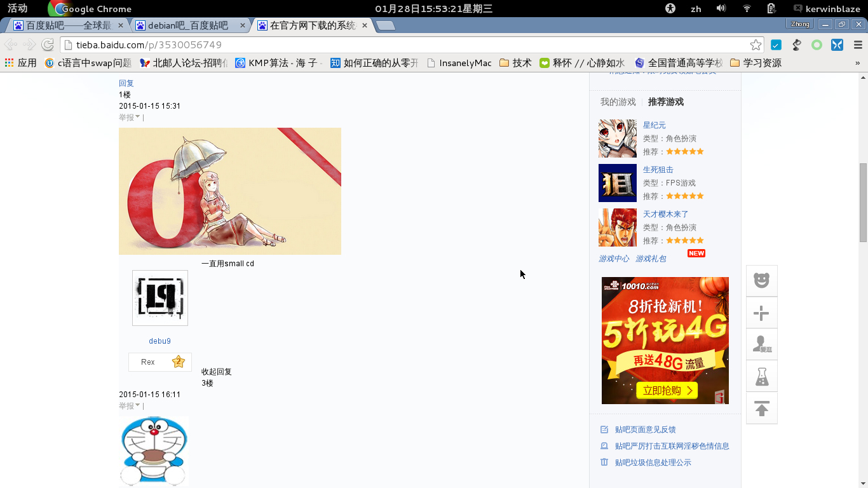Open the Opera umbrella girl image
Screen dimensions: 868x488
230,191
